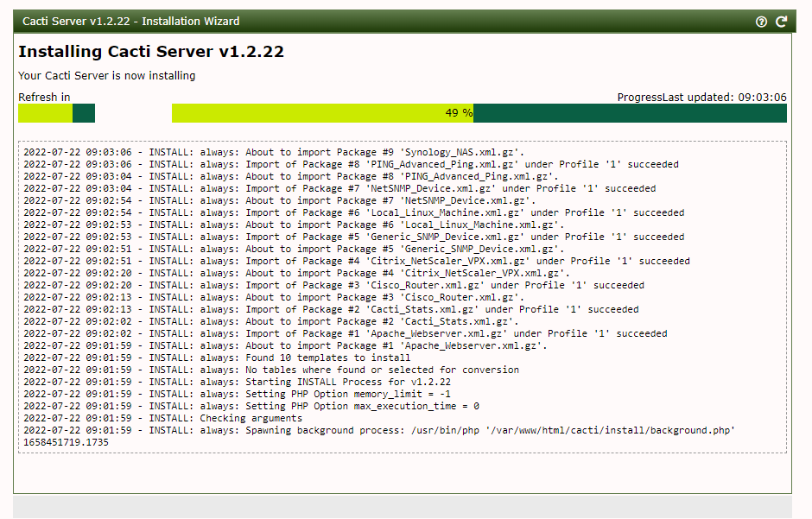Click the Apache_Webserver import succeeded line

(x=345, y=333)
